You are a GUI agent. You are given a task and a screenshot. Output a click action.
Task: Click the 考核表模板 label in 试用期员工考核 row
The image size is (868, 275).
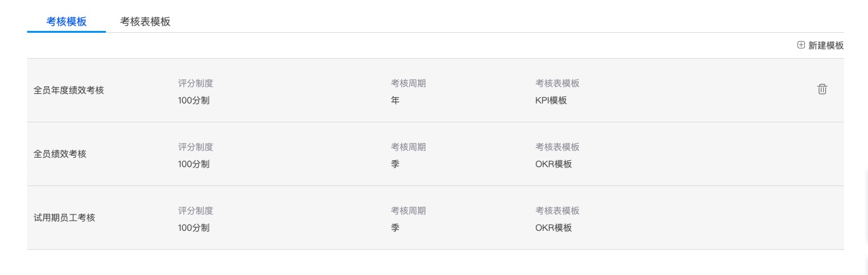pyautogui.click(x=557, y=211)
